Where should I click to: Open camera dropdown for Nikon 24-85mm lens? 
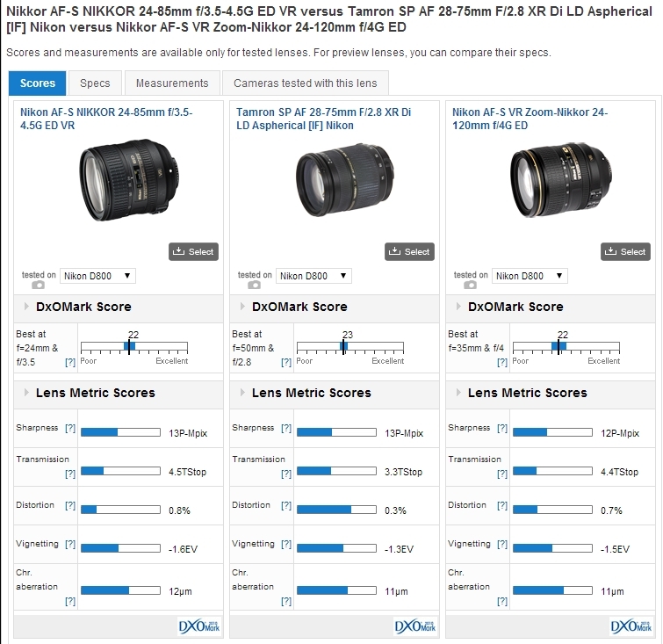(98, 276)
